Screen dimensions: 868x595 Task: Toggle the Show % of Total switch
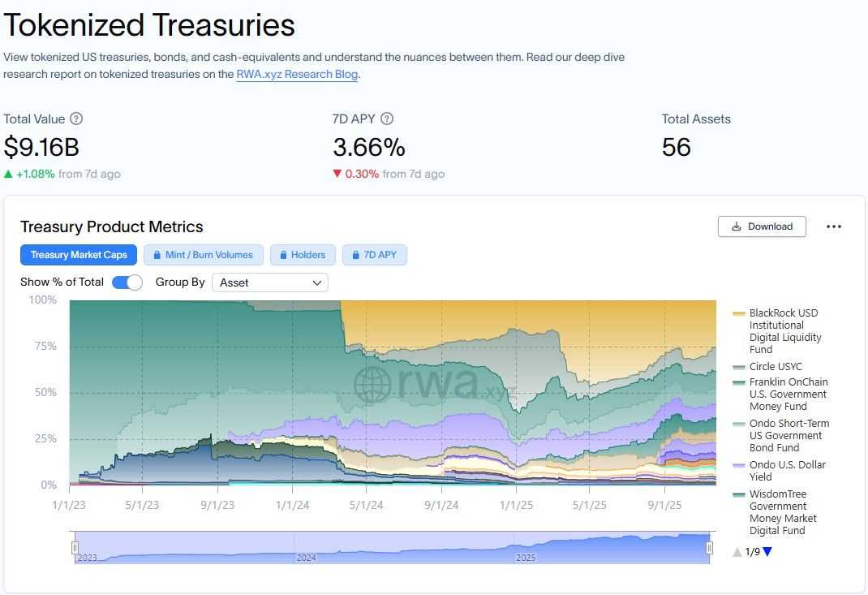tap(127, 282)
